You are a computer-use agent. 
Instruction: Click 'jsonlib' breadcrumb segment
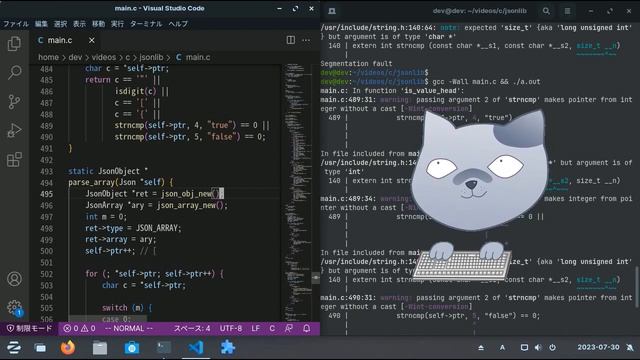coord(151,57)
